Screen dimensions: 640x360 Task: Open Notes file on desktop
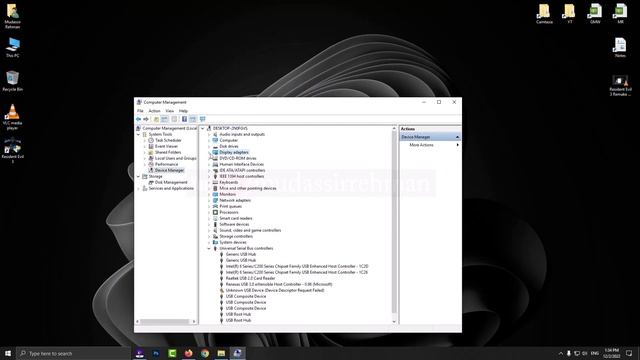(x=620, y=47)
